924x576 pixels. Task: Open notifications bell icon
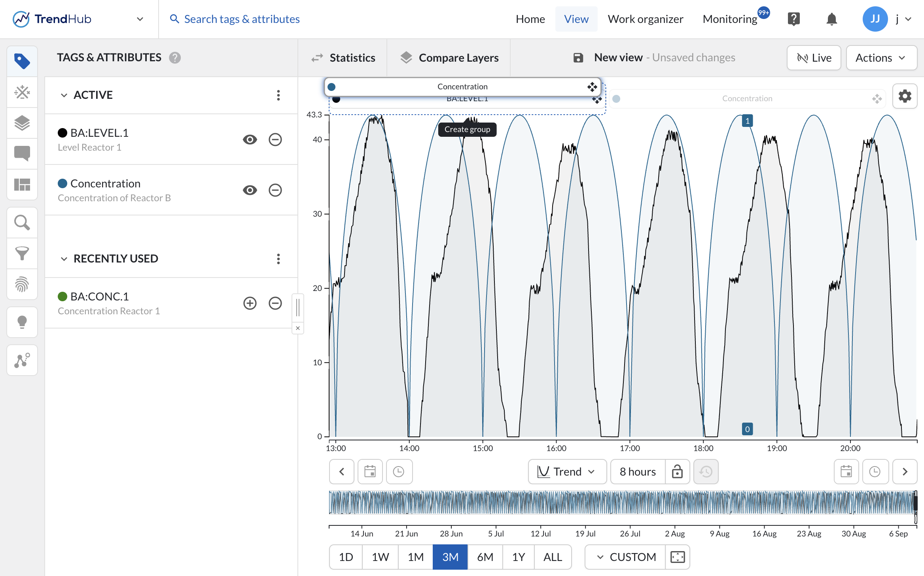832,19
